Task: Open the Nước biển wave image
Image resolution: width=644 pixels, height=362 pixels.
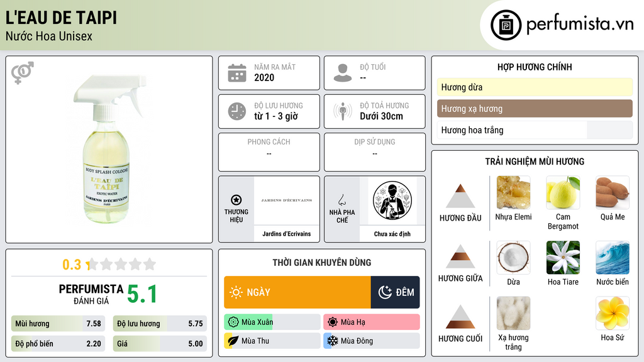Action: tap(613, 257)
